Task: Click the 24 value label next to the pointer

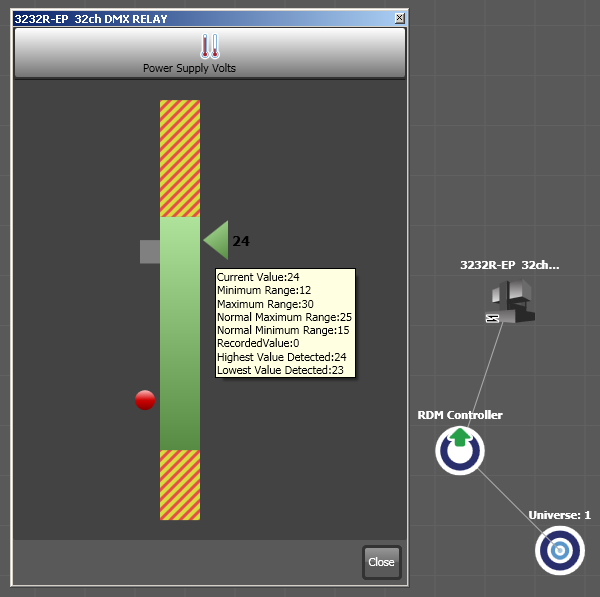Action: (x=240, y=241)
